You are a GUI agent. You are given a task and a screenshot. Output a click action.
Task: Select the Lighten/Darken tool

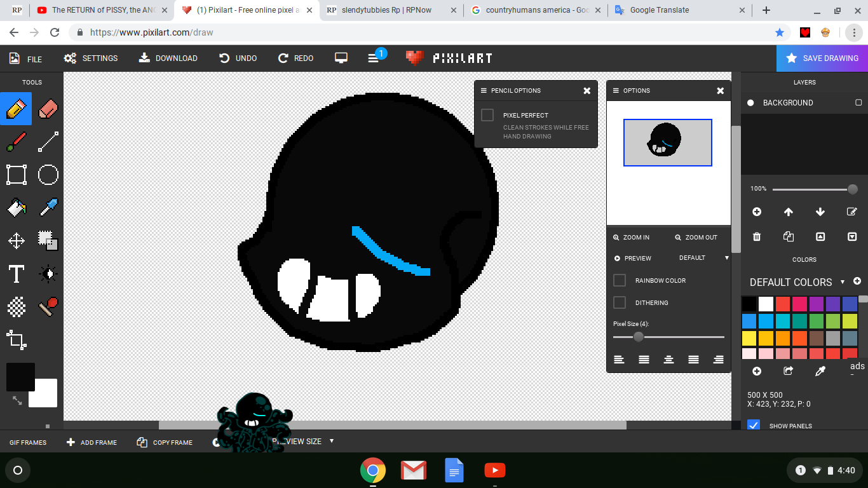[48, 274]
